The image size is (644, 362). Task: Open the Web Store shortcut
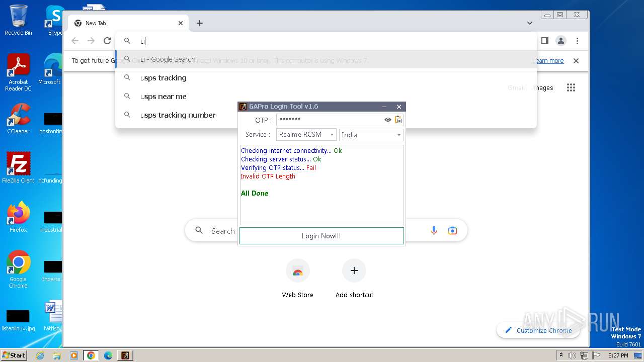tap(298, 279)
